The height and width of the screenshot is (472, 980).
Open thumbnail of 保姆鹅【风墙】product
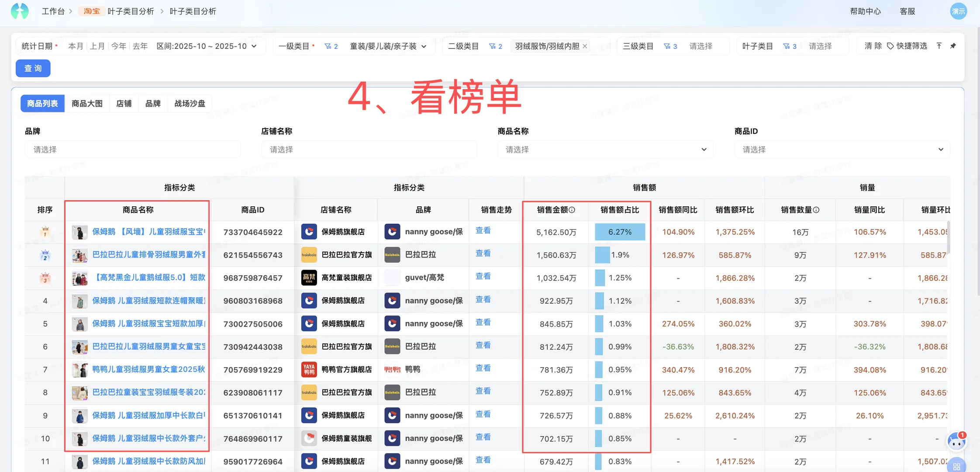click(x=79, y=232)
